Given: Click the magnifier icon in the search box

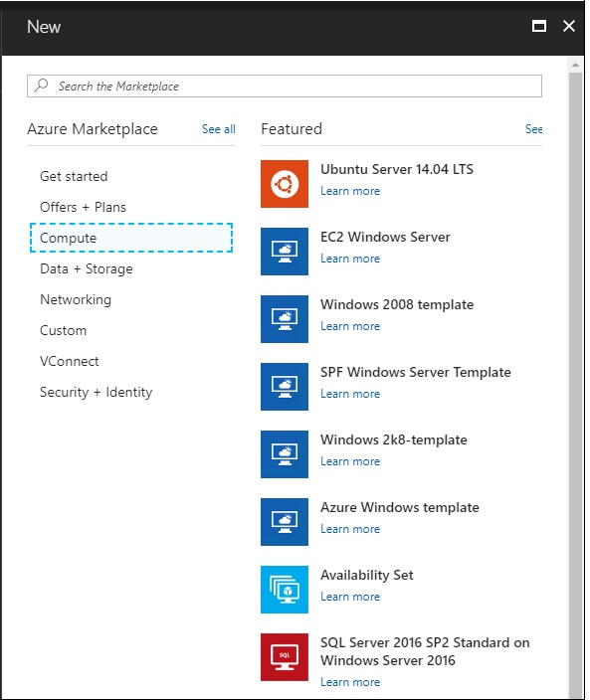Looking at the screenshot, I should pos(41,86).
